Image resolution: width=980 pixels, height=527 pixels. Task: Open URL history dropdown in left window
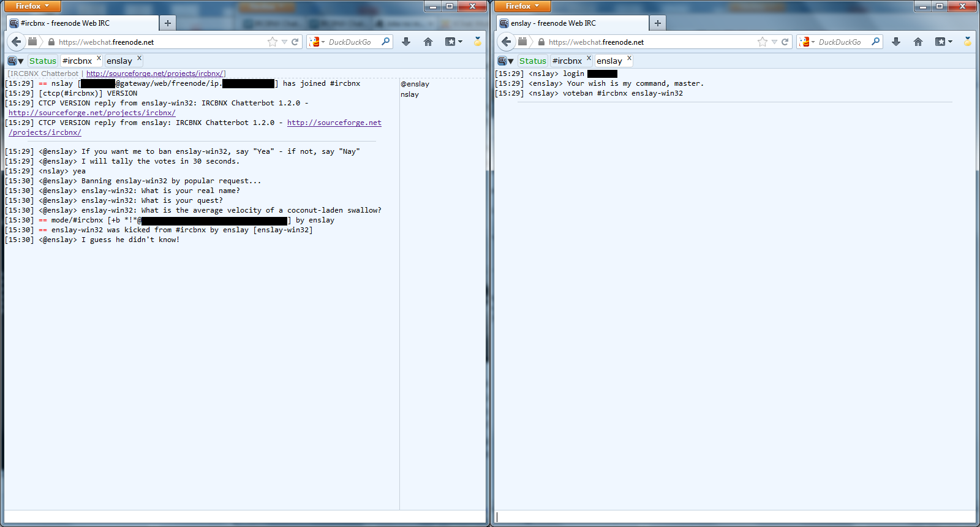point(284,42)
